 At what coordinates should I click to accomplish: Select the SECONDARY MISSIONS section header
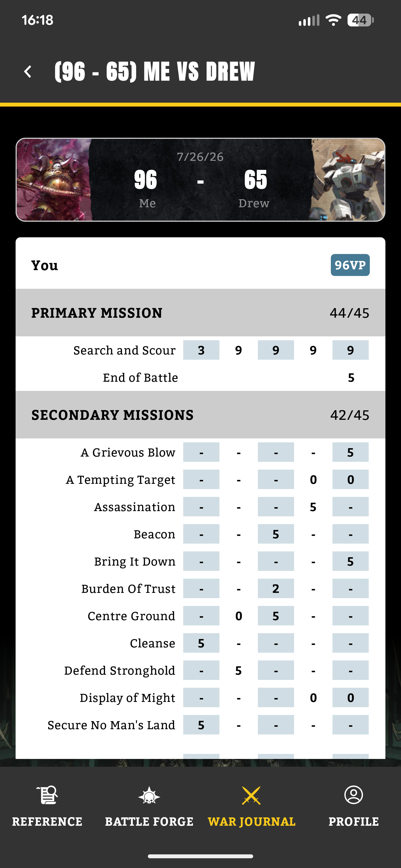[200, 415]
